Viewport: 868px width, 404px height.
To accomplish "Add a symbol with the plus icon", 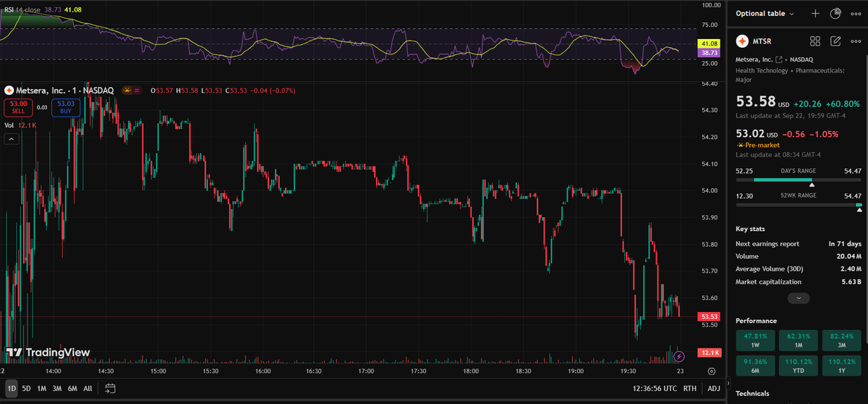I will point(815,14).
